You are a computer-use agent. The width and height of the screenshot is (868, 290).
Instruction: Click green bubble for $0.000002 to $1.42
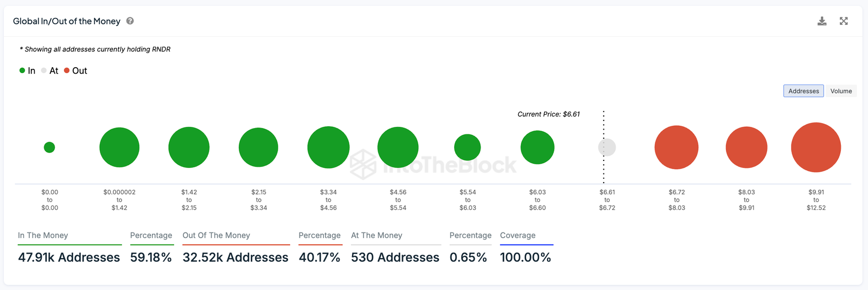(119, 147)
